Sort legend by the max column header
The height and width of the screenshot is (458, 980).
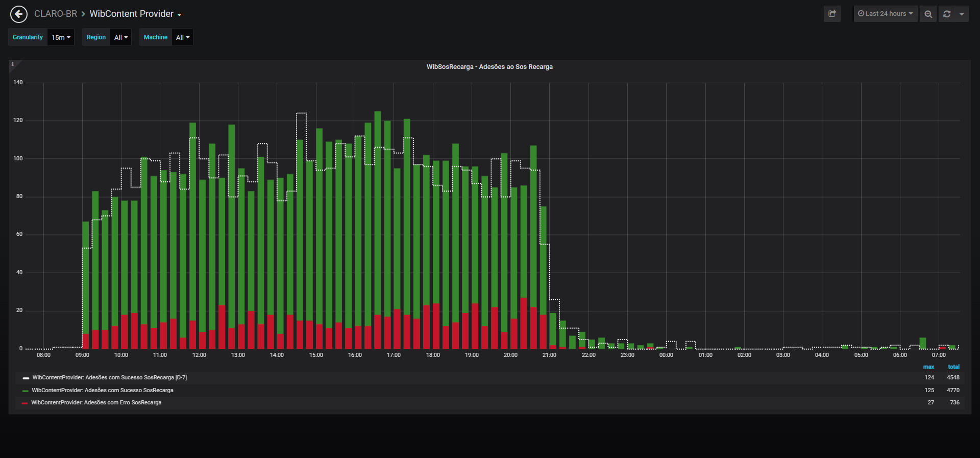point(928,367)
